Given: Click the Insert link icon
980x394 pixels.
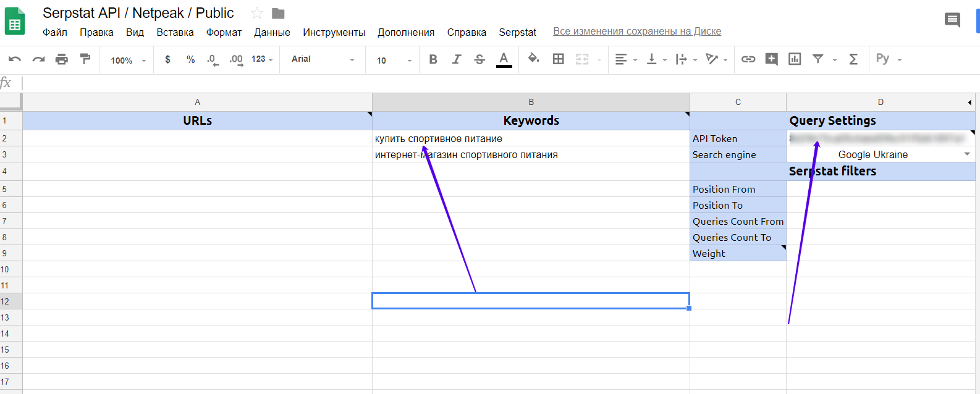Looking at the screenshot, I should pos(748,59).
